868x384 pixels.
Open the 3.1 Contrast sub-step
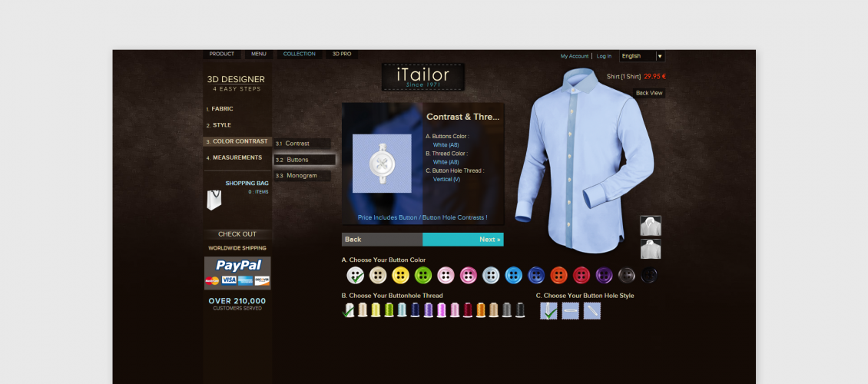[x=302, y=144]
